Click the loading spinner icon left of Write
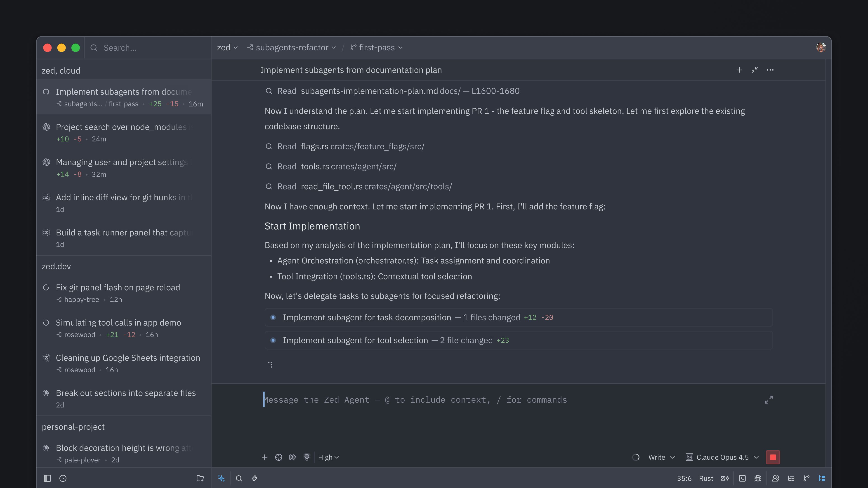Screen dimensions: 868x488 [x=636, y=457]
